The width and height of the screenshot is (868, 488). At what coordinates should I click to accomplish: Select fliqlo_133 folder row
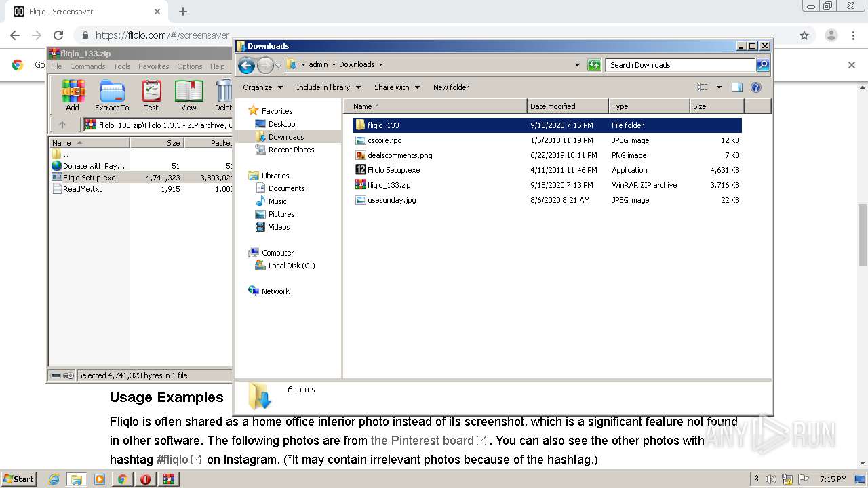pos(547,125)
